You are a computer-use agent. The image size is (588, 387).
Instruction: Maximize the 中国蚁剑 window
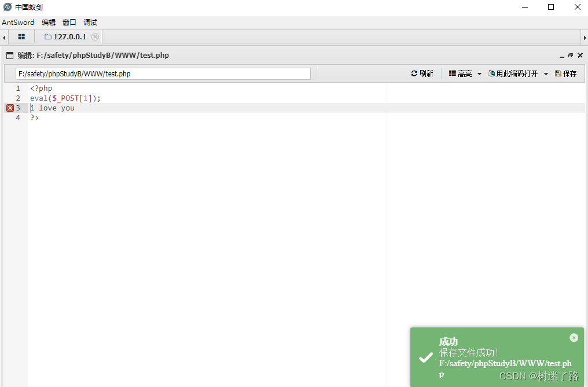click(x=551, y=7)
